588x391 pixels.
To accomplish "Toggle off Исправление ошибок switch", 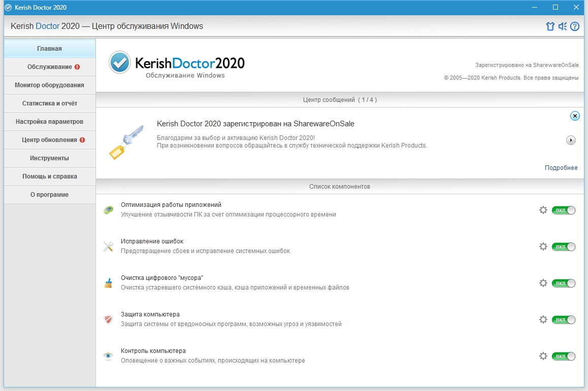I will [563, 246].
